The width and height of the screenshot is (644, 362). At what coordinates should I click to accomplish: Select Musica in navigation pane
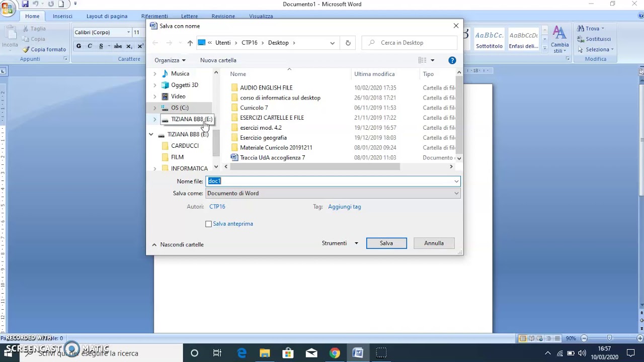point(180,73)
